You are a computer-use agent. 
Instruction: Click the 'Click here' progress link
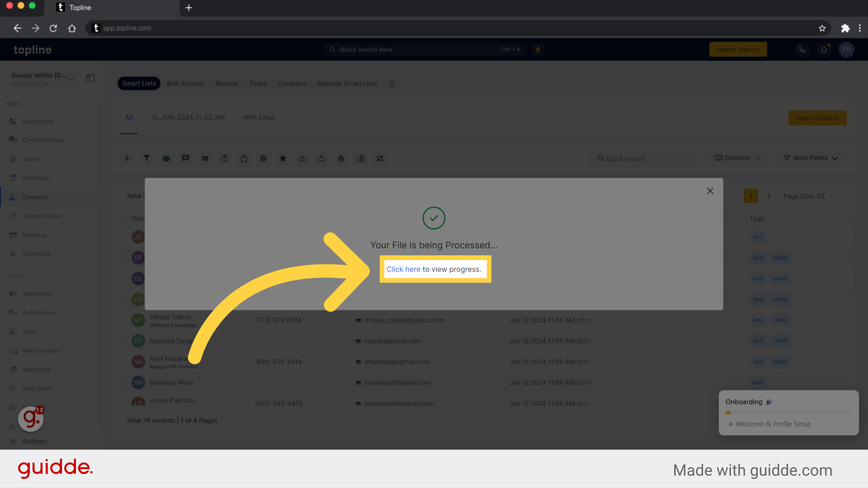click(x=403, y=269)
